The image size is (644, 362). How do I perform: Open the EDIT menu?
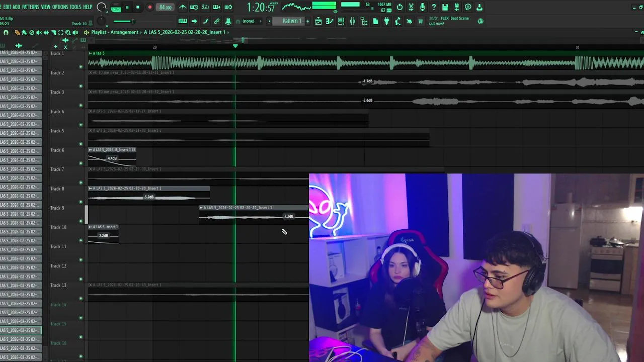tap(8, 7)
